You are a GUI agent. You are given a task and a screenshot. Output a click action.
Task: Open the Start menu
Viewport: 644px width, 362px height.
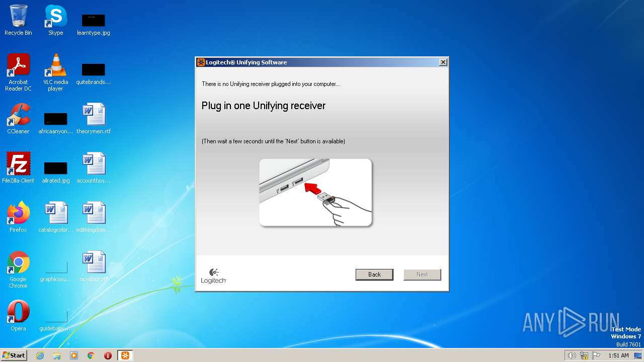pos(14,355)
